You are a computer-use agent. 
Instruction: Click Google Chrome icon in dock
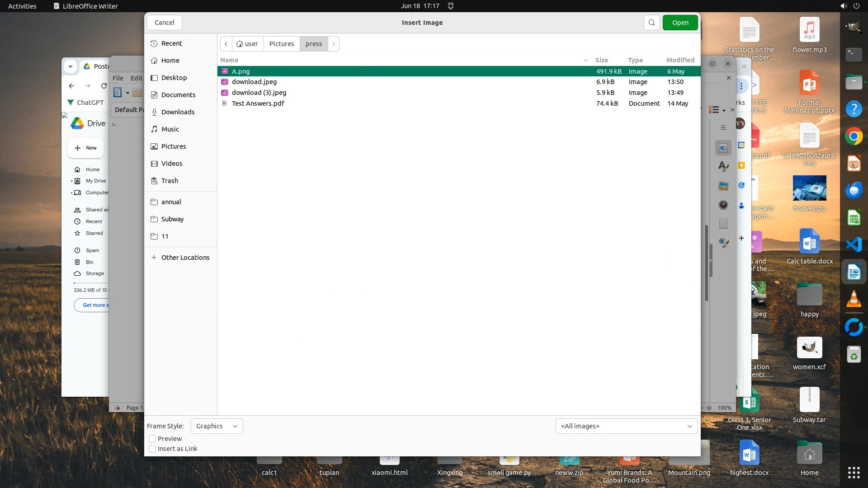[854, 136]
